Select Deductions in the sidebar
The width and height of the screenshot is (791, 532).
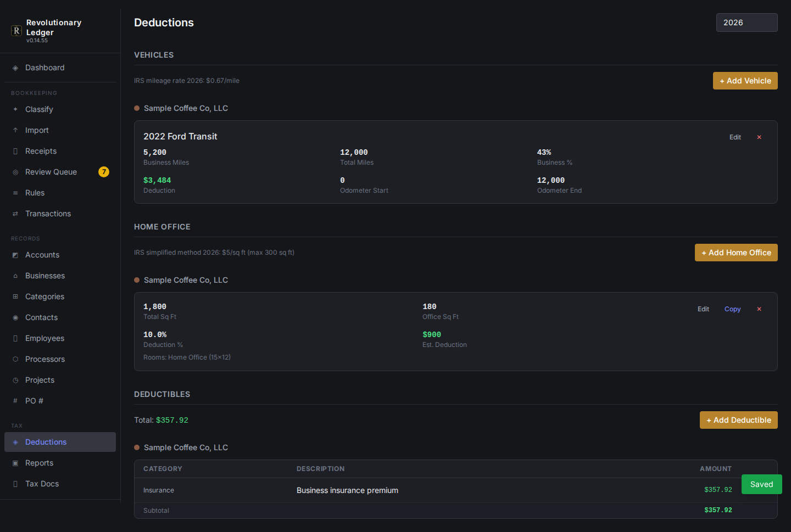(x=60, y=442)
